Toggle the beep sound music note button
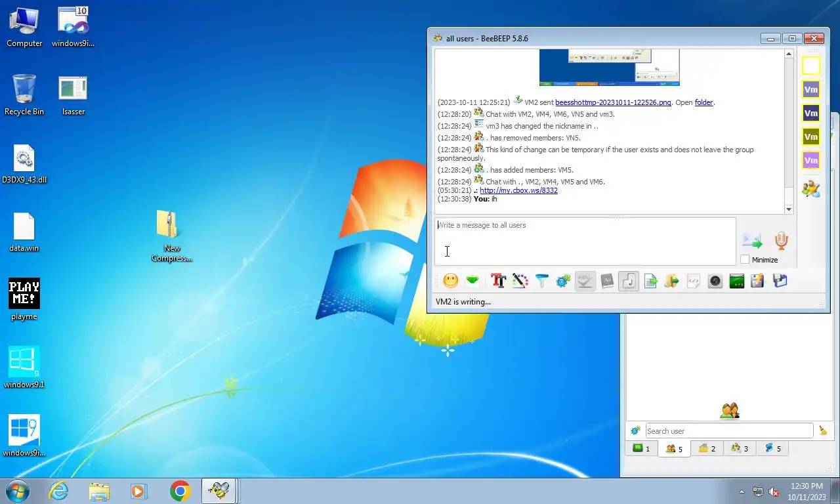840x504 pixels. click(629, 281)
